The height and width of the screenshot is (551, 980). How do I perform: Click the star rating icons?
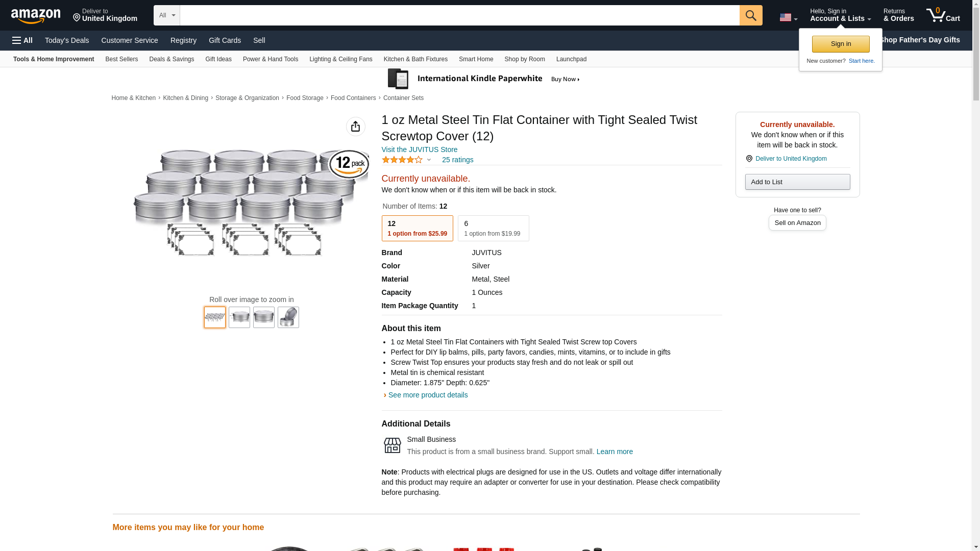[402, 160]
